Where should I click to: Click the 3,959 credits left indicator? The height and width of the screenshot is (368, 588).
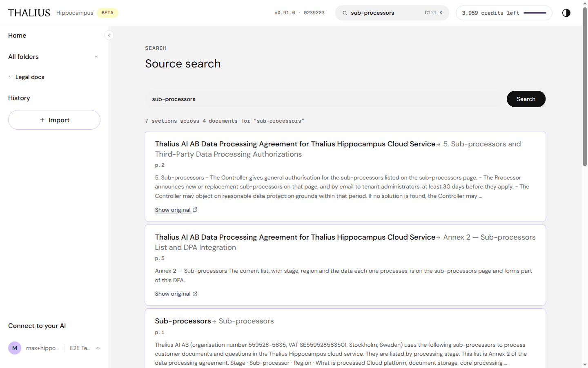click(x=504, y=13)
